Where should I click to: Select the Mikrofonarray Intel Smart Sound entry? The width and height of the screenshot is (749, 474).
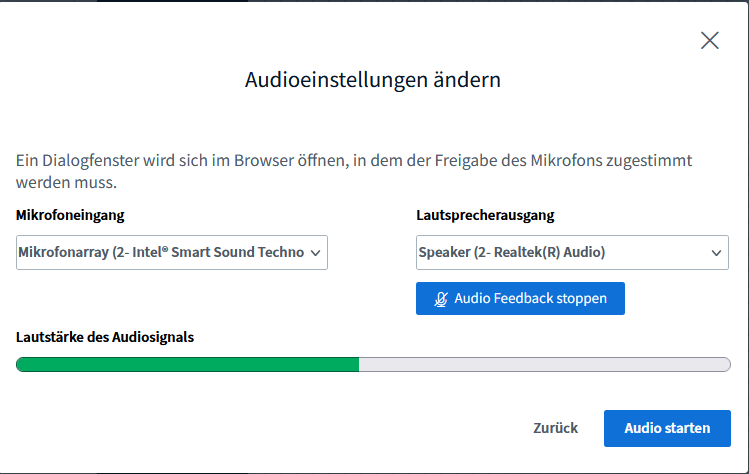point(161,253)
